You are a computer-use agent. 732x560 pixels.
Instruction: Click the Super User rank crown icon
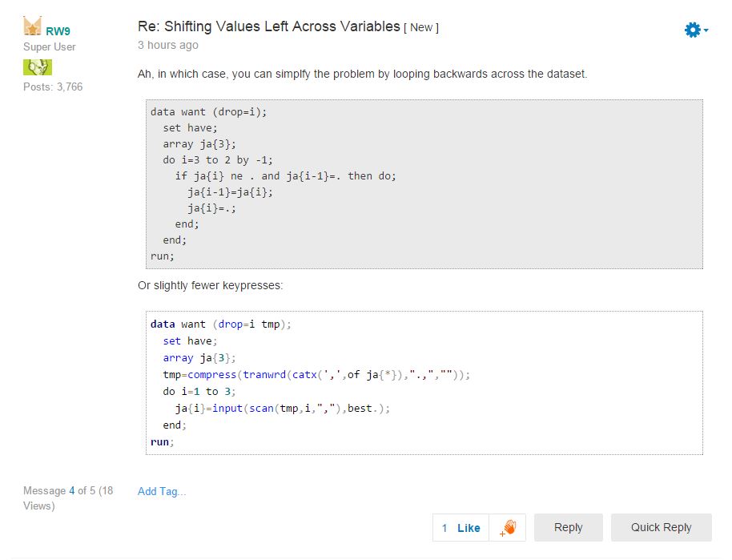33,24
